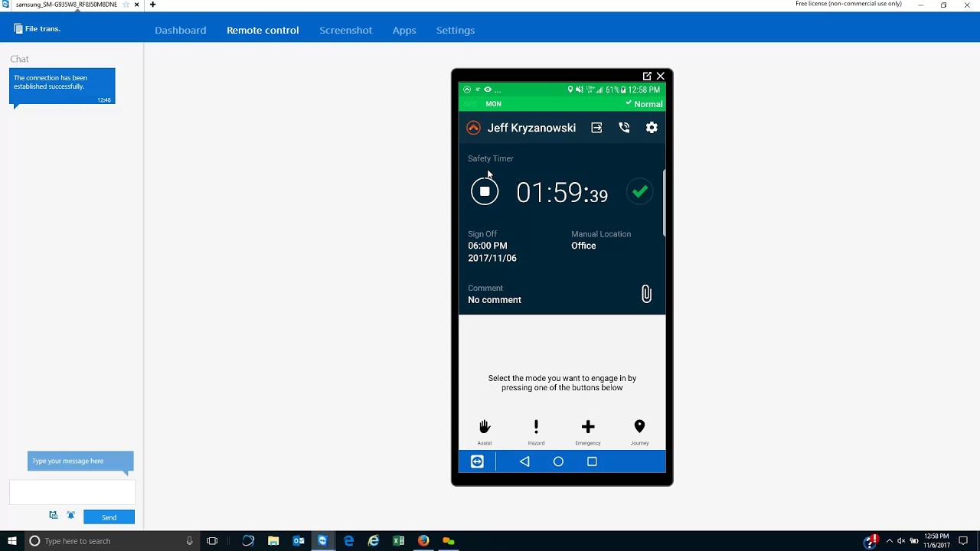Viewport: 980px width, 551px height.
Task: Click the chat message input field
Action: pos(72,492)
